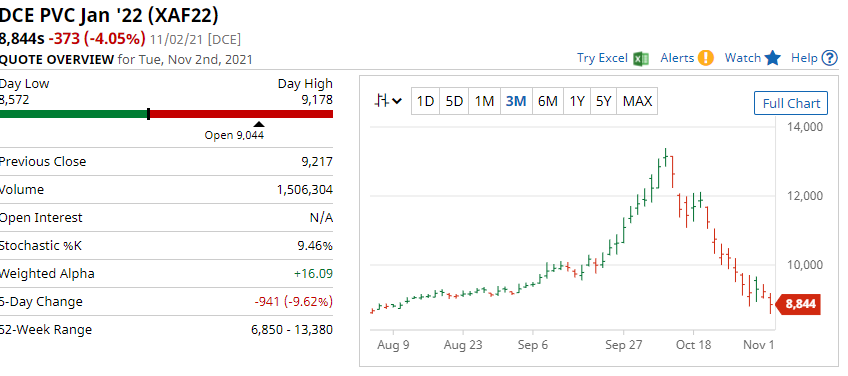Image resolution: width=848 pixels, height=376 pixels.
Task: Click the Open Interest N/A value
Action: point(321,217)
